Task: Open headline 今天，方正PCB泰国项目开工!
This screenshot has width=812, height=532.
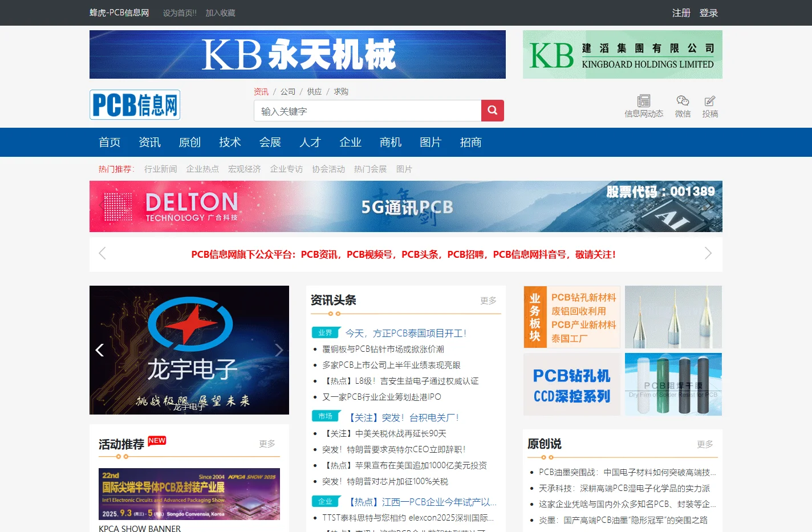Action: [406, 333]
